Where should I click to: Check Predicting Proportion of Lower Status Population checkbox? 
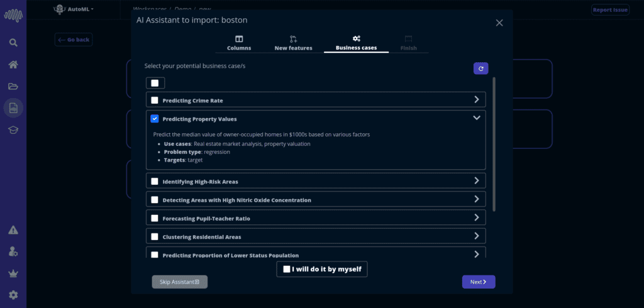155,255
